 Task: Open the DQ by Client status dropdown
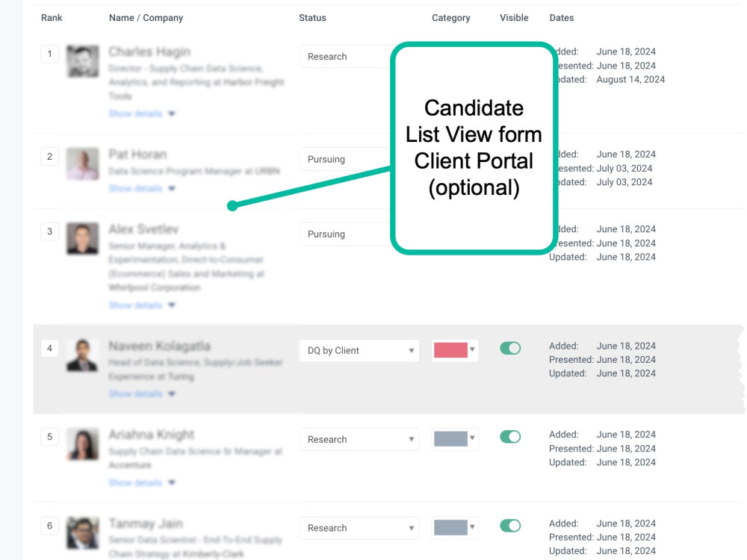point(359,350)
